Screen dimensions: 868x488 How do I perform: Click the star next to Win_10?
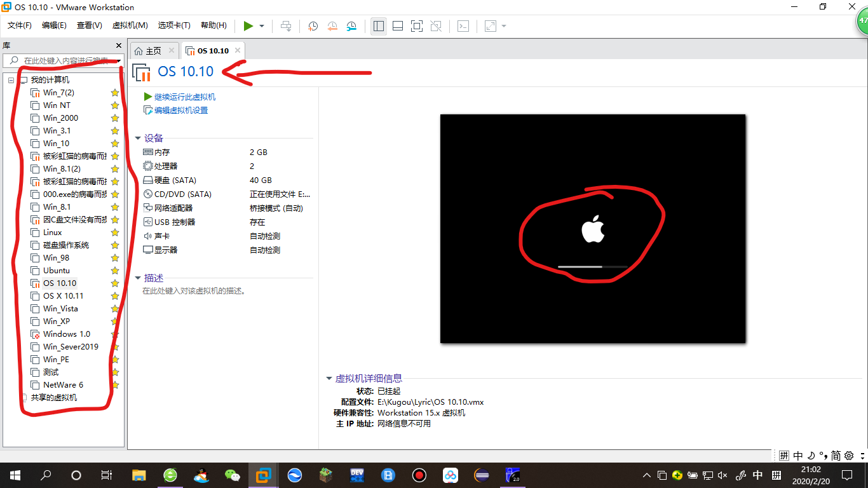[x=114, y=143]
